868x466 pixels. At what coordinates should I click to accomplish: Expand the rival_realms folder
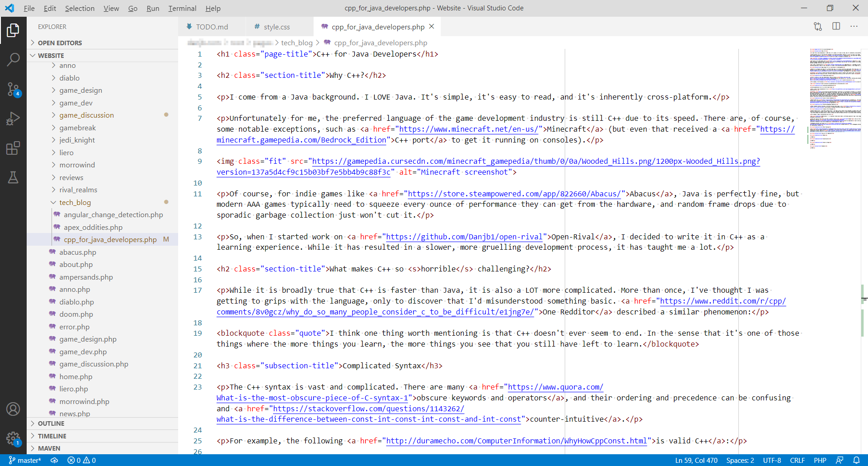[103, 190]
